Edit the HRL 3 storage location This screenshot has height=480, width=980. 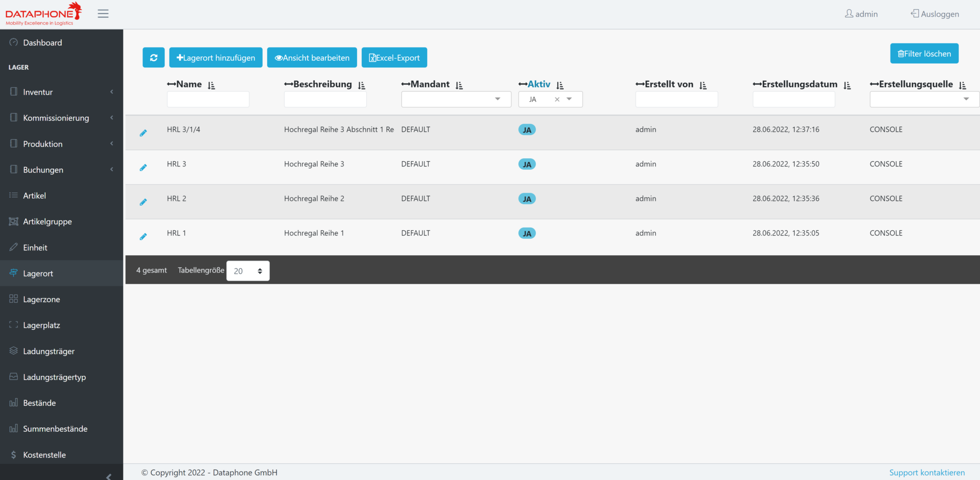(x=143, y=167)
